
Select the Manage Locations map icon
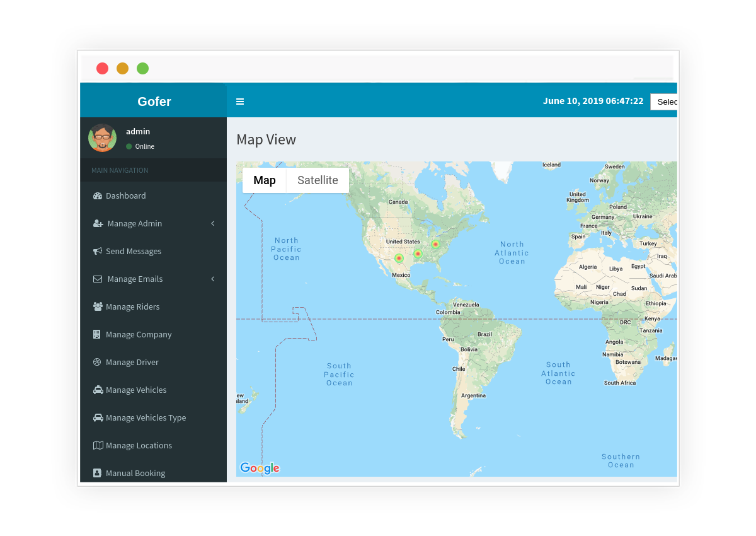coord(98,445)
